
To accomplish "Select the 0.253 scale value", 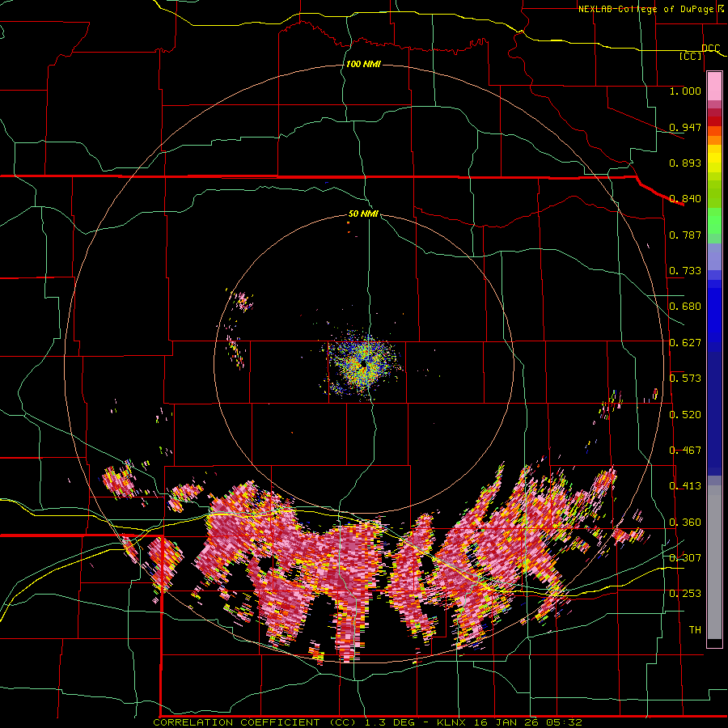I will [x=685, y=594].
